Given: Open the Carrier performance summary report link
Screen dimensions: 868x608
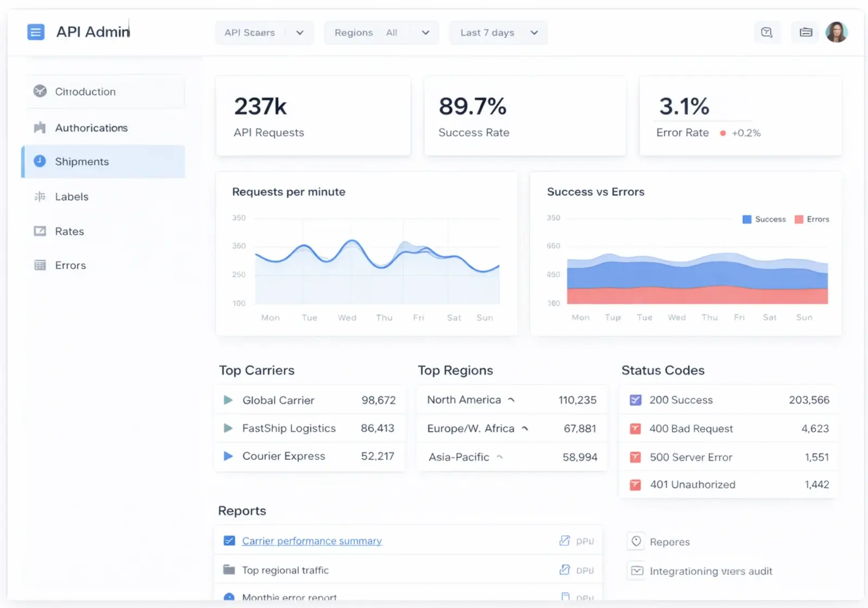Looking at the screenshot, I should [x=311, y=540].
